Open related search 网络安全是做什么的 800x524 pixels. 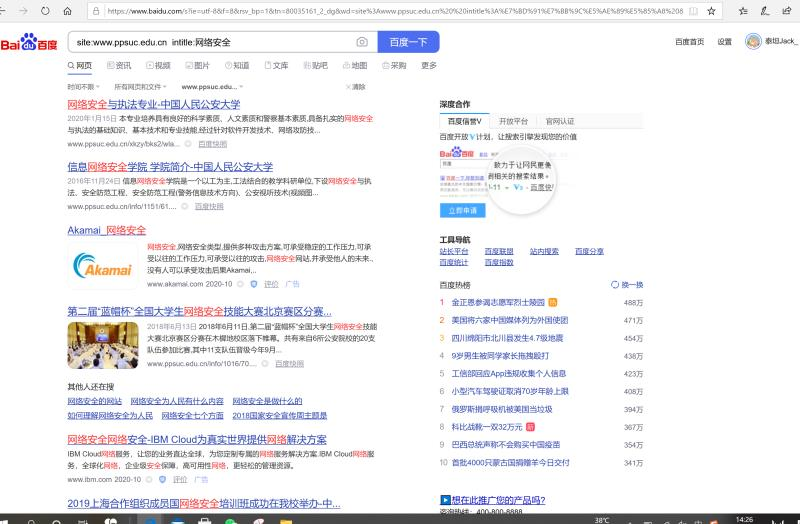tap(267, 401)
